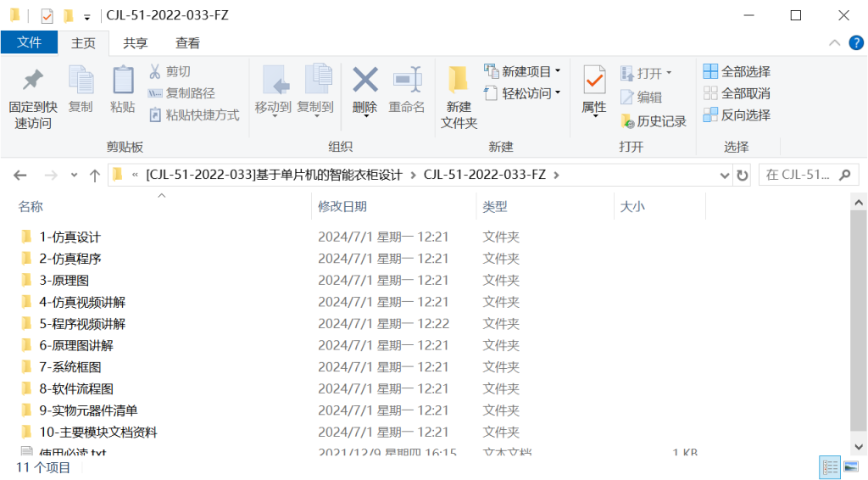Click the Copy ribbon icon
Screen dimensions: 868x480
coord(81,90)
